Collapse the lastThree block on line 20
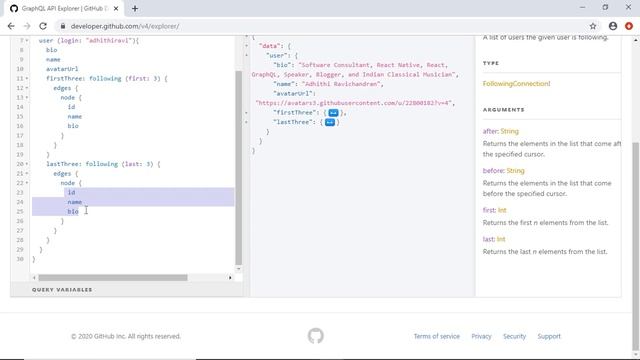This screenshot has height=360, width=640. click(27, 164)
